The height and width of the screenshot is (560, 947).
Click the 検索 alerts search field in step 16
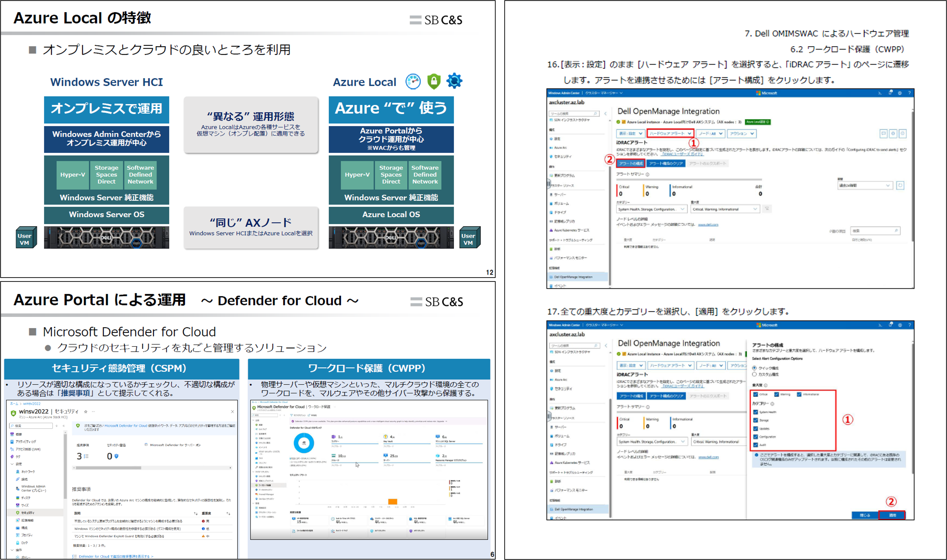pos(875,231)
